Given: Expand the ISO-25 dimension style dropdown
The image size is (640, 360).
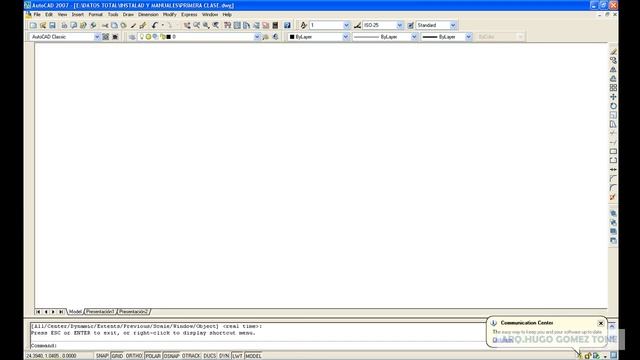Looking at the screenshot, I should (x=400, y=25).
